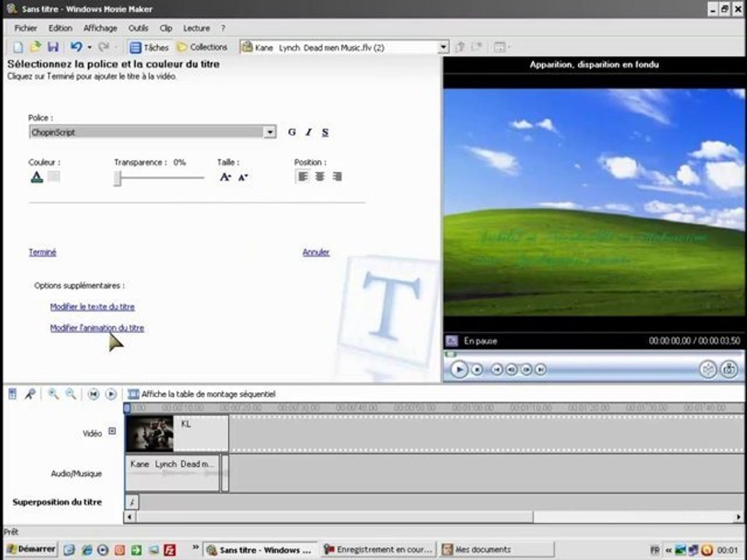Change the background color swatch
This screenshot has height=560, width=747.
(54, 177)
